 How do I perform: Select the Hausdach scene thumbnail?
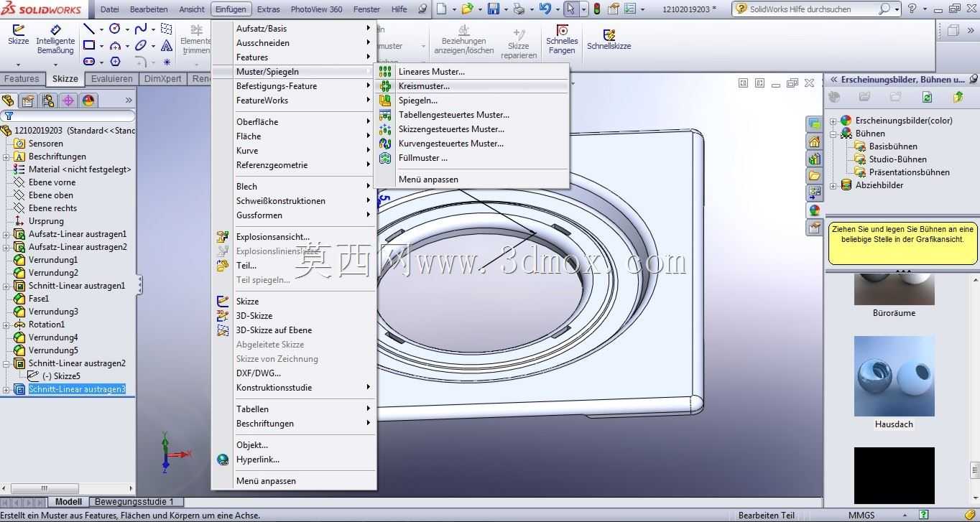(x=895, y=376)
